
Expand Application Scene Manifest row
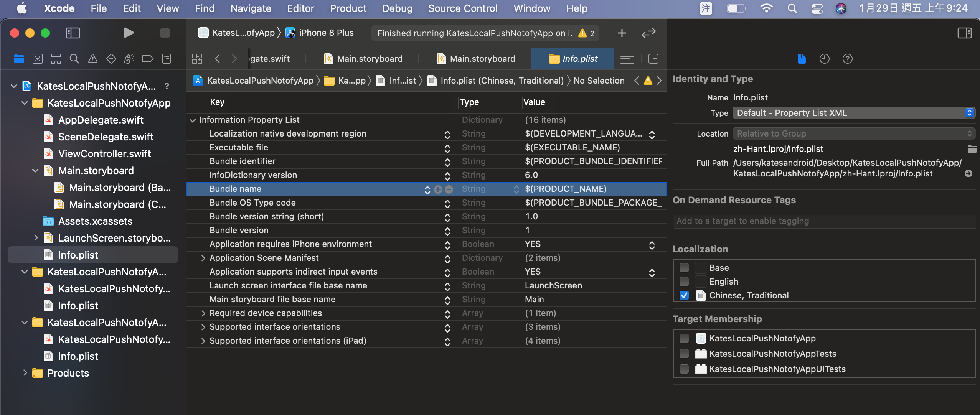click(x=203, y=258)
